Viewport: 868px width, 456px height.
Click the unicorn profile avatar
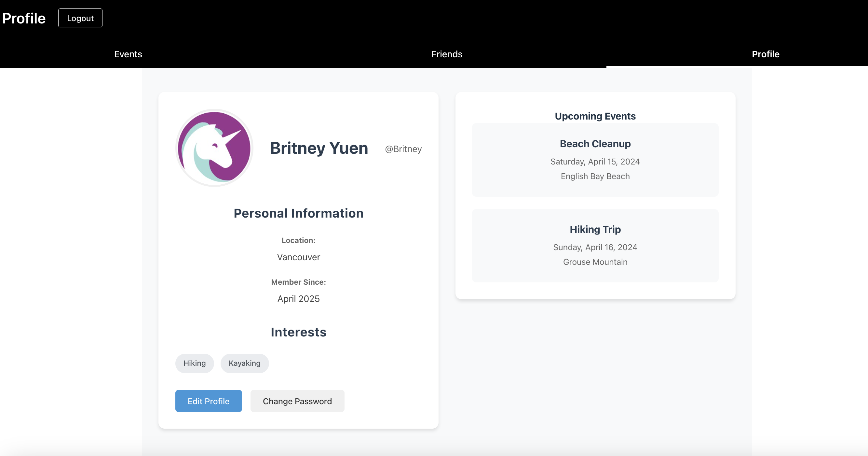(x=214, y=148)
